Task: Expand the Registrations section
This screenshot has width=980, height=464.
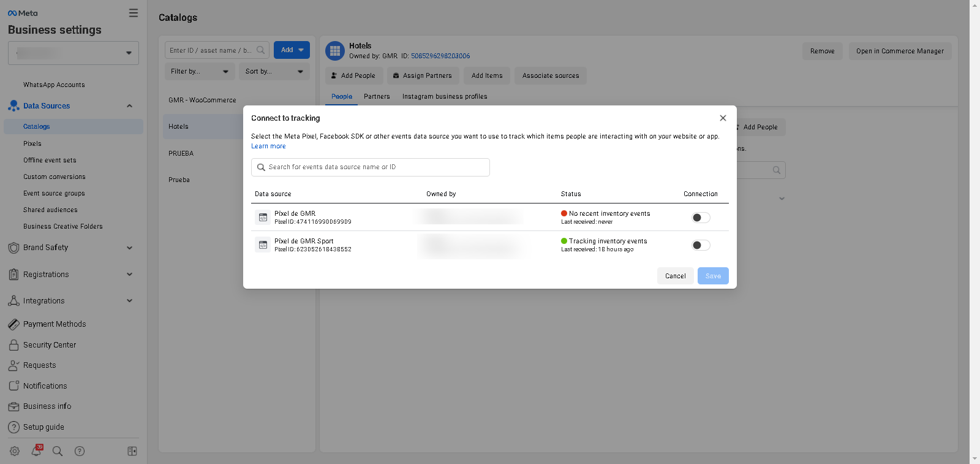Action: (x=129, y=275)
